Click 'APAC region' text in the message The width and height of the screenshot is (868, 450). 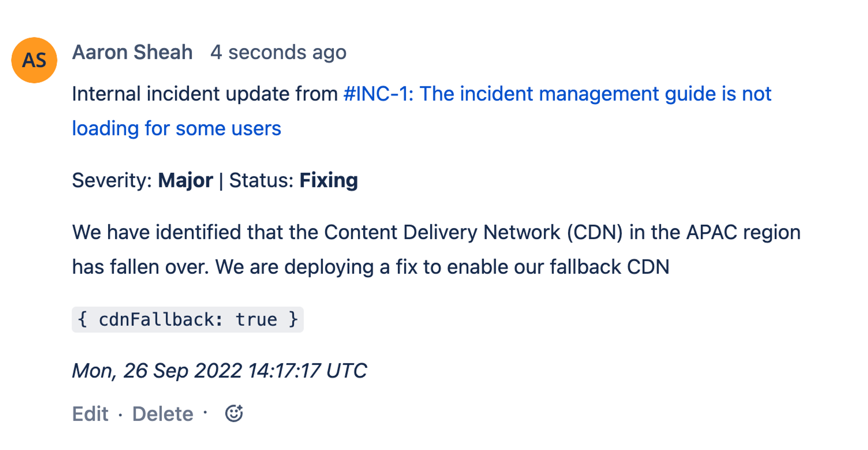click(743, 233)
